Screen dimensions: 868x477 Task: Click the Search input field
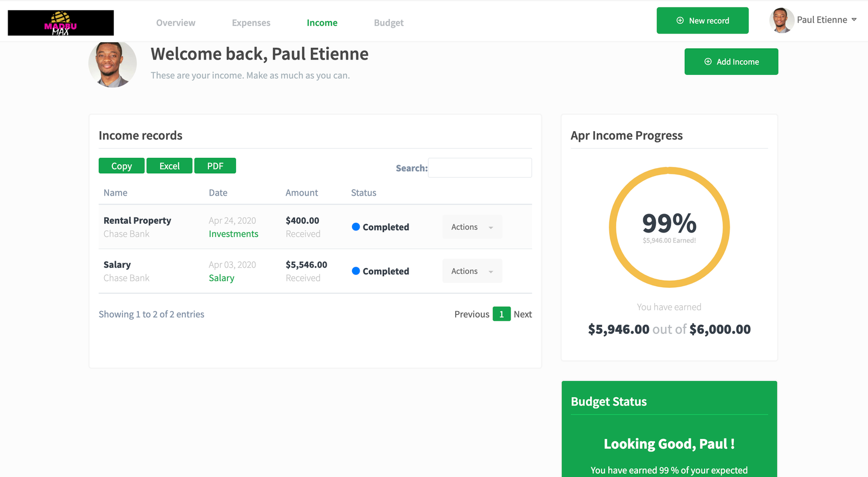pos(480,168)
